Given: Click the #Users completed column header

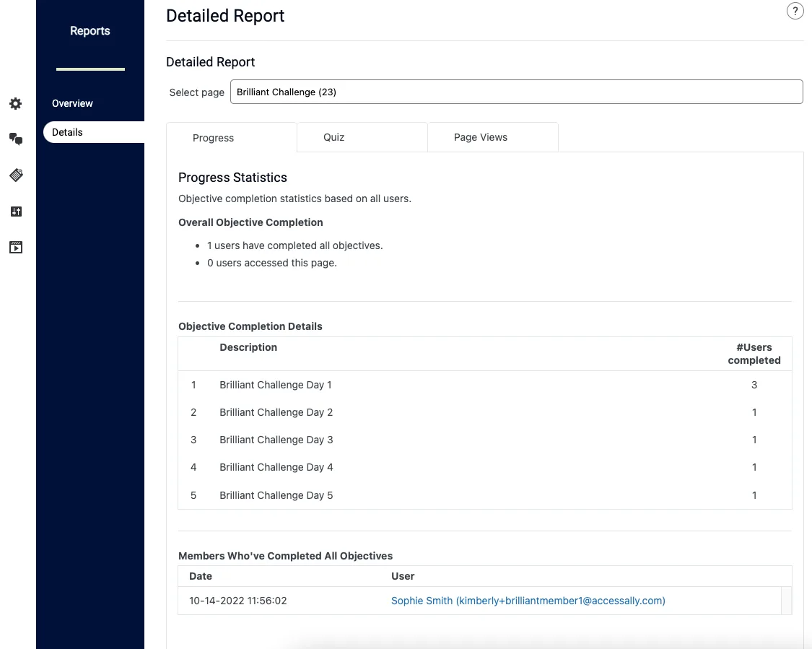Looking at the screenshot, I should coord(754,354).
